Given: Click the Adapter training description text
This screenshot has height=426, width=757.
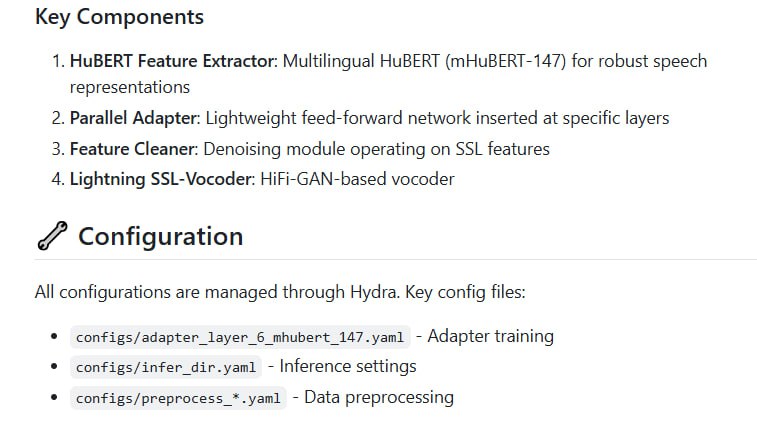Looking at the screenshot, I should (490, 336).
